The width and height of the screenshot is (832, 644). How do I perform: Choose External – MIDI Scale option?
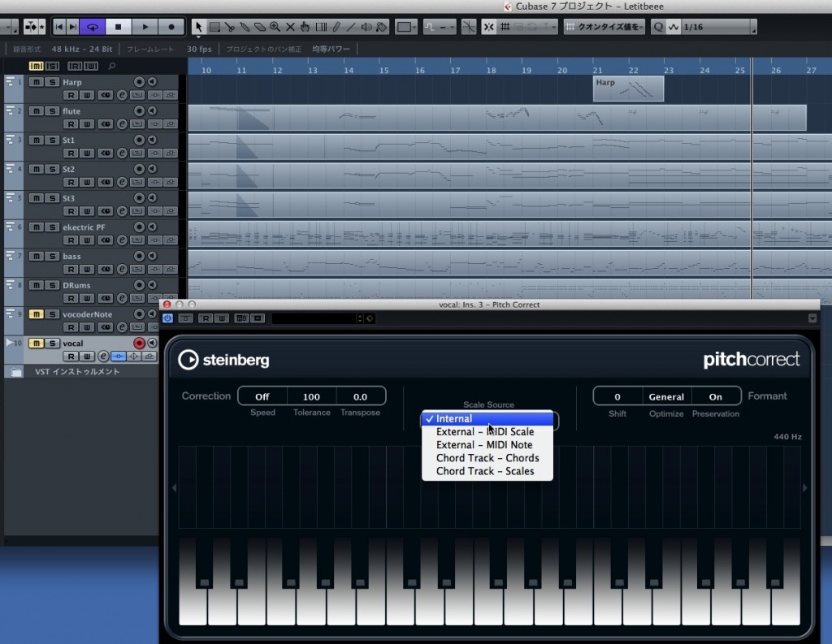(x=487, y=432)
